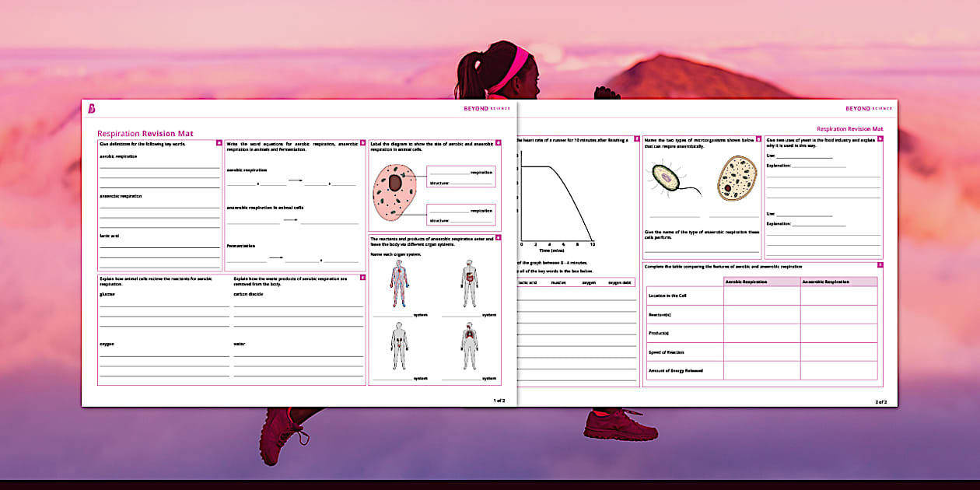The image size is (980, 490).
Task: Click the 'Respiration Revision Mat' title on page one
Action: click(x=145, y=132)
